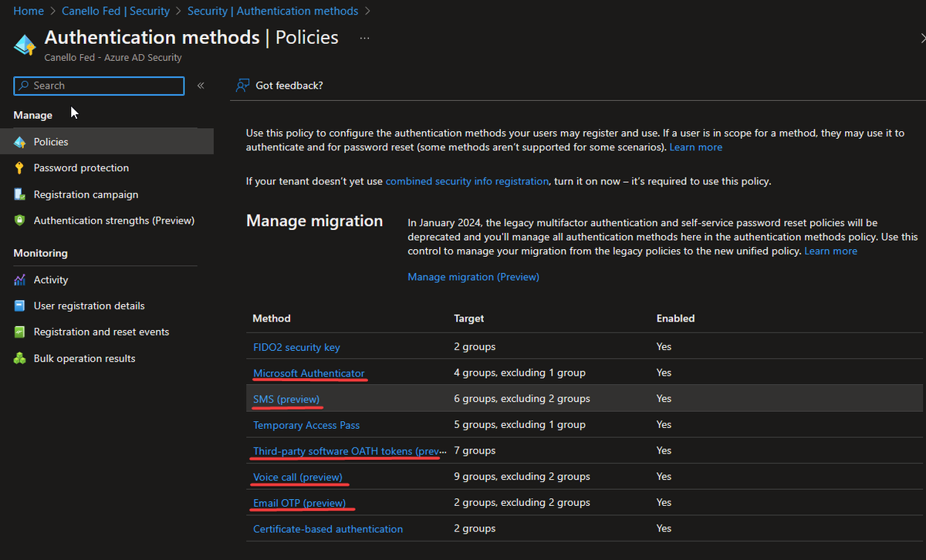Click Bulk operation results icon
Image resolution: width=926 pixels, height=560 pixels.
pyautogui.click(x=19, y=359)
